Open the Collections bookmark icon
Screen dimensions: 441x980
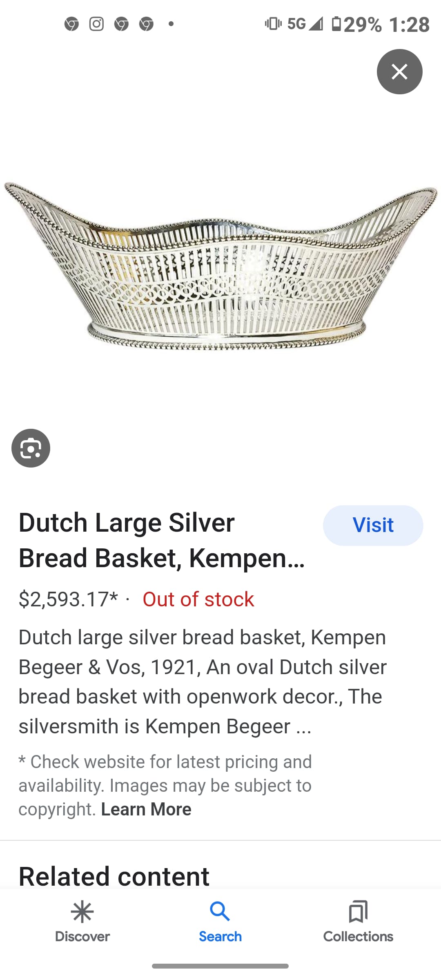pos(358,912)
